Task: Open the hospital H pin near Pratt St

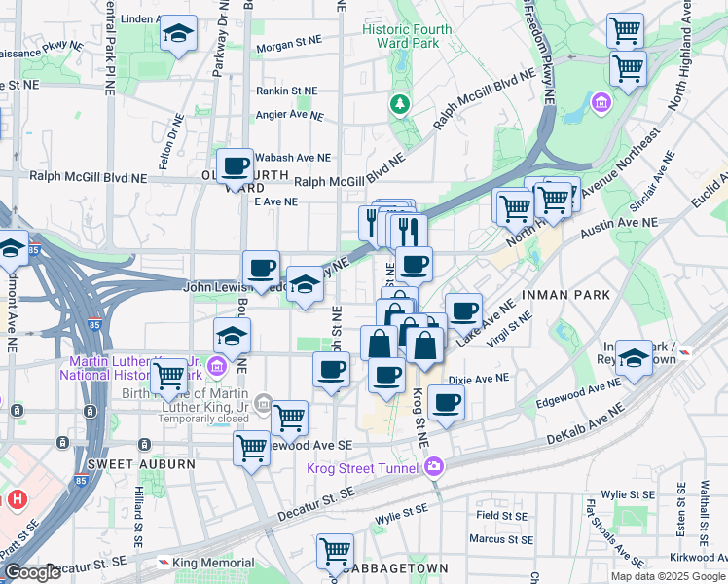Action: (x=18, y=500)
